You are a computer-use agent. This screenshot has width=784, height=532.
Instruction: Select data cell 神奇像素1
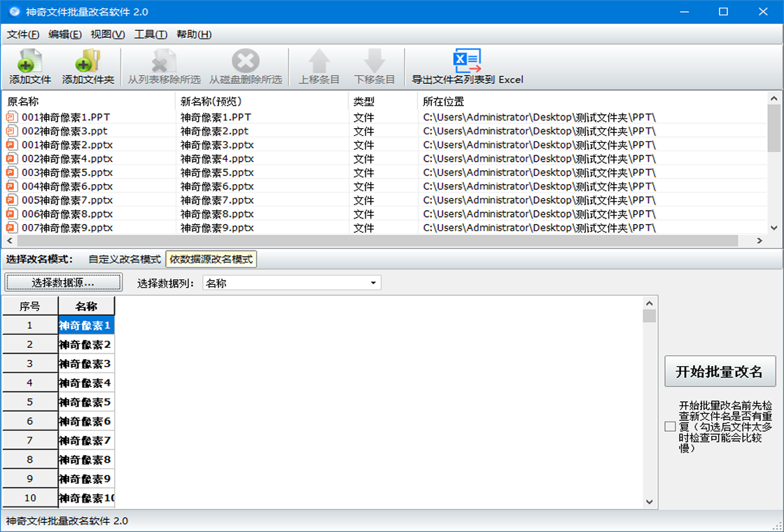(x=87, y=325)
